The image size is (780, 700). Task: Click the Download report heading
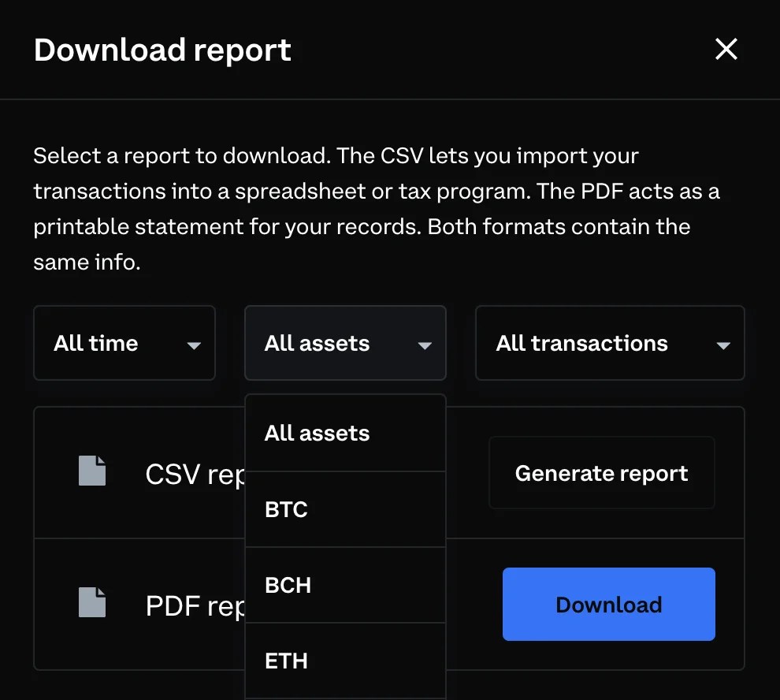(162, 50)
